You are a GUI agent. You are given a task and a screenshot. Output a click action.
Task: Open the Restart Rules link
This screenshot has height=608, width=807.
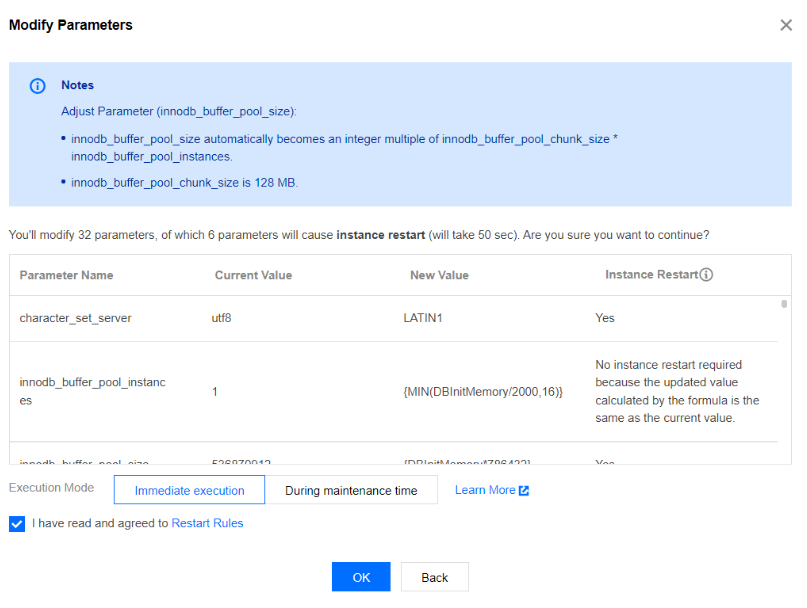tap(207, 523)
